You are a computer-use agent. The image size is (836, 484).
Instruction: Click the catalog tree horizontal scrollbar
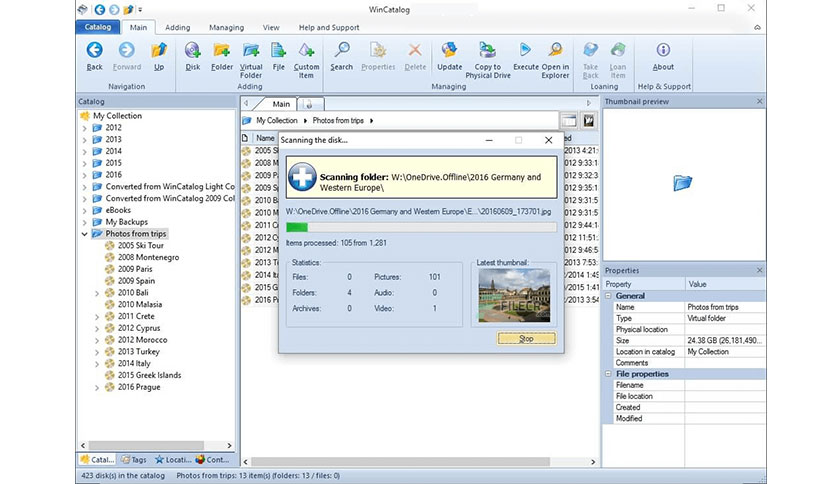tap(147, 445)
